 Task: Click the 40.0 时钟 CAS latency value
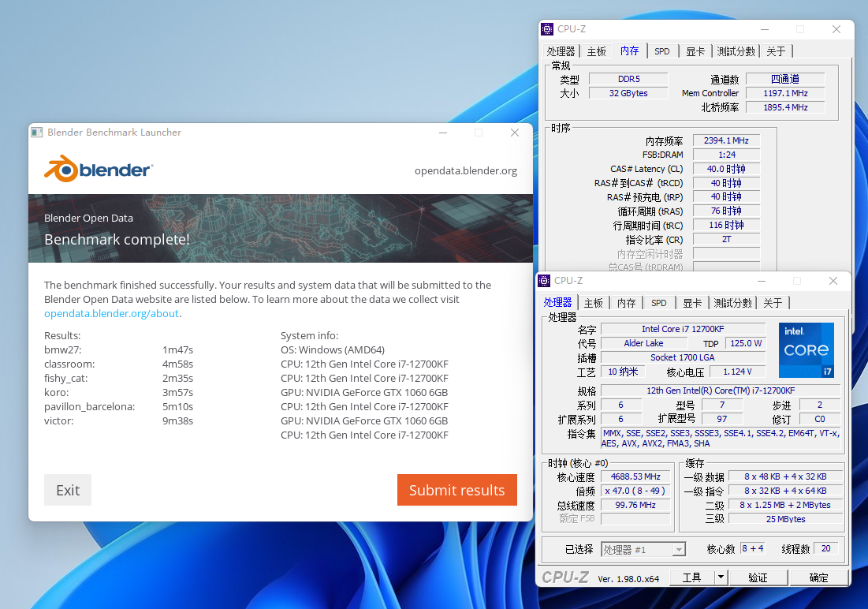coord(726,169)
